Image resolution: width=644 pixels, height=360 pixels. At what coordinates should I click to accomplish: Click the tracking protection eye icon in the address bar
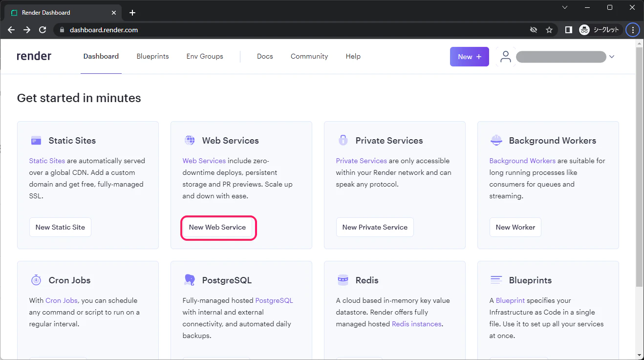[x=534, y=30]
